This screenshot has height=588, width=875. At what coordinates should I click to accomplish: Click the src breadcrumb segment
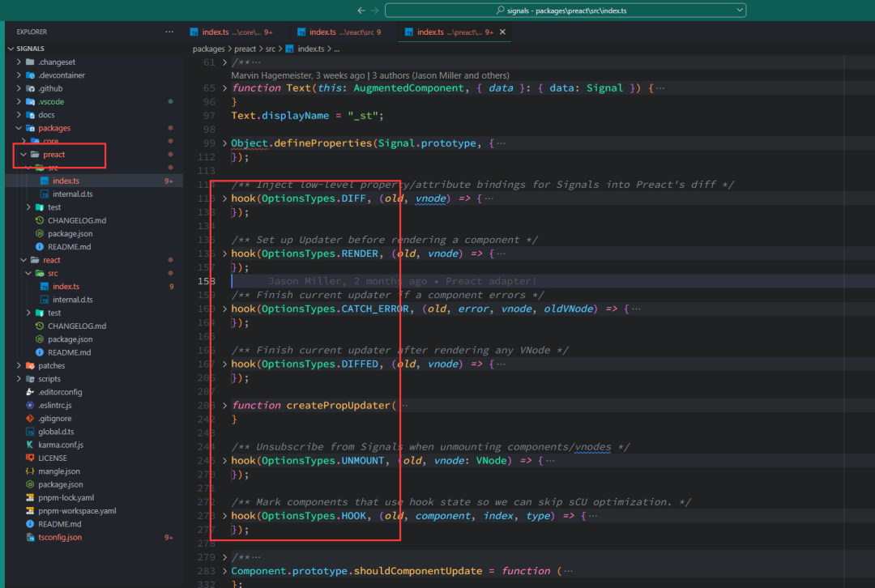point(271,49)
